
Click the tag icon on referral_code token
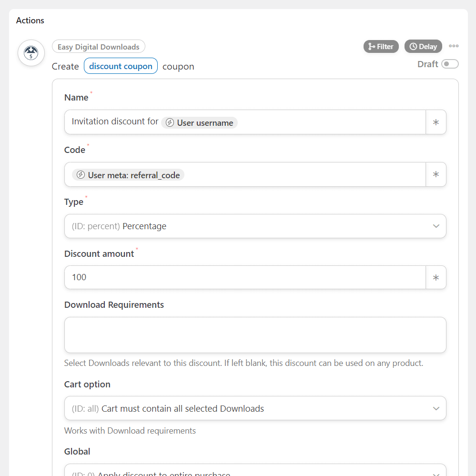click(81, 174)
